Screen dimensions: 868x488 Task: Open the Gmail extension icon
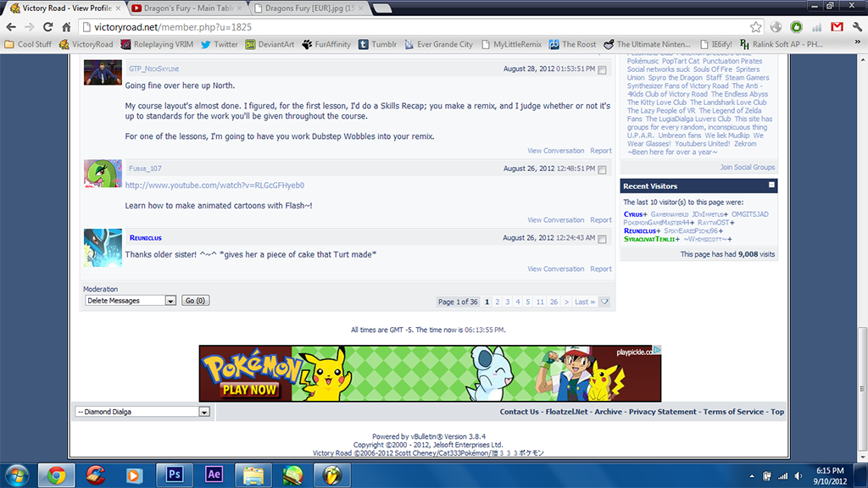coord(837,27)
